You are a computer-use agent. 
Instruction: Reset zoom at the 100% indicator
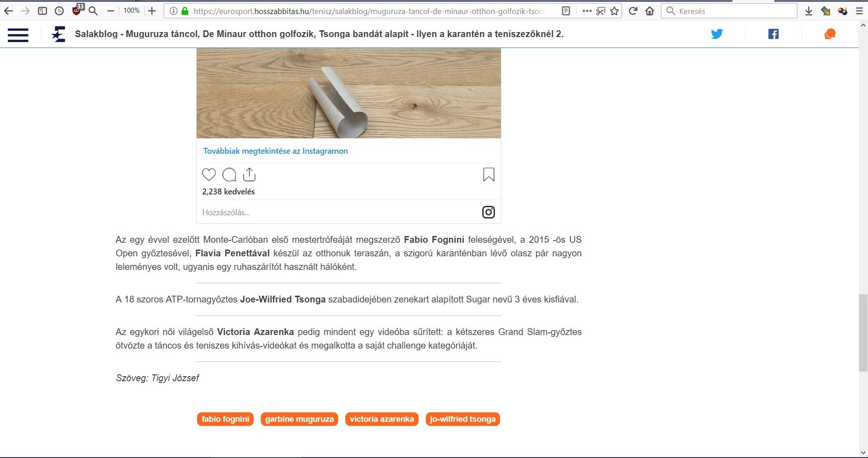(x=132, y=10)
